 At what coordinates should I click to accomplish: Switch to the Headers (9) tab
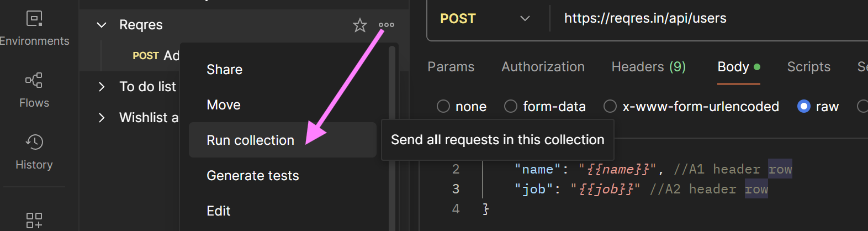click(649, 67)
